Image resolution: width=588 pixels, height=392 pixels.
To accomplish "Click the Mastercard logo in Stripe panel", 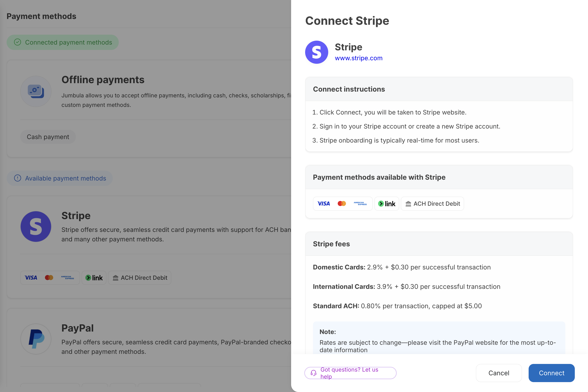I will (342, 203).
